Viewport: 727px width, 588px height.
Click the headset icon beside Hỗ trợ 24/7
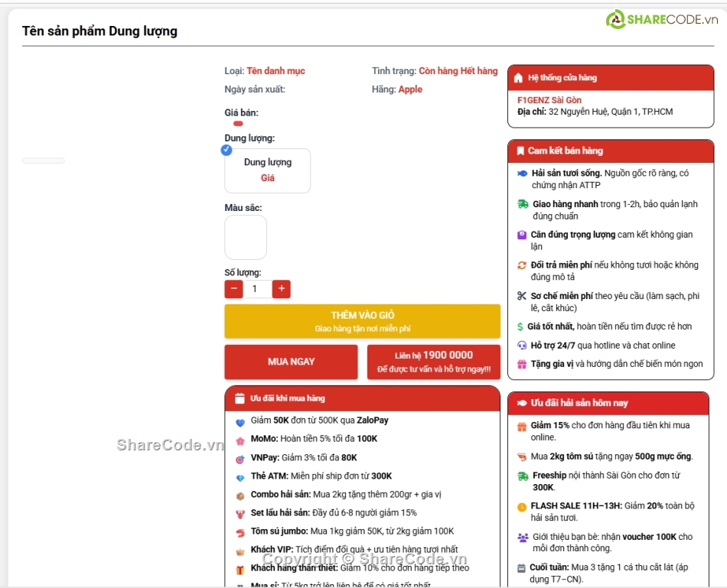(x=522, y=346)
